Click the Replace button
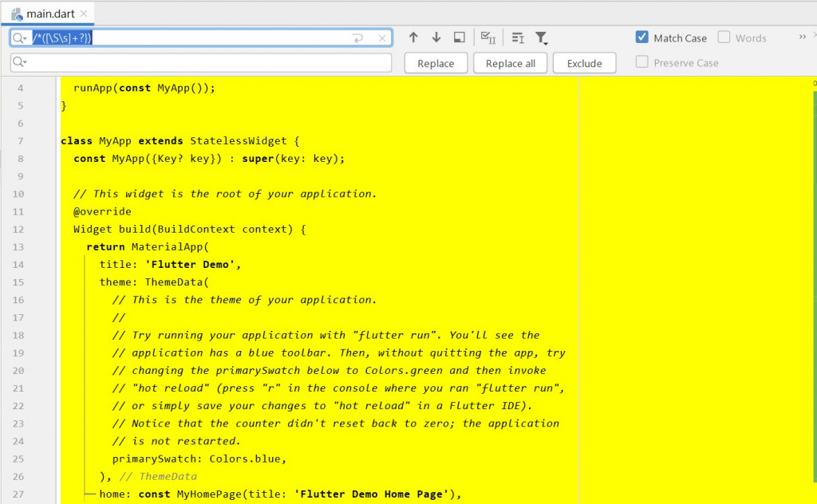 pyautogui.click(x=436, y=63)
